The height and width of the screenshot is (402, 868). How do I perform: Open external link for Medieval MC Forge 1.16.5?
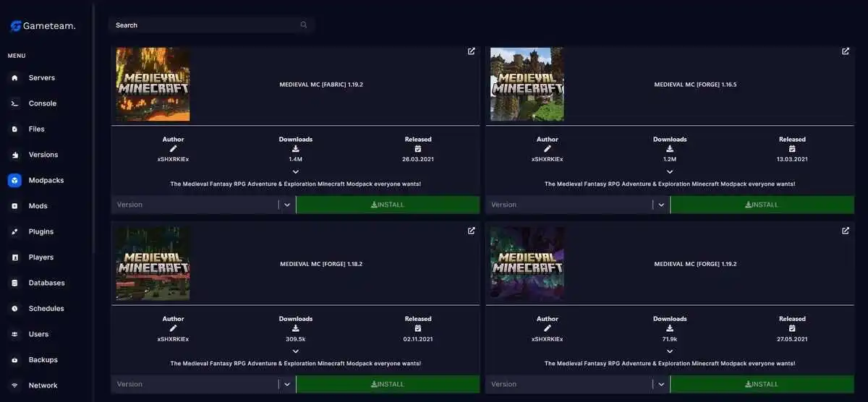846,51
